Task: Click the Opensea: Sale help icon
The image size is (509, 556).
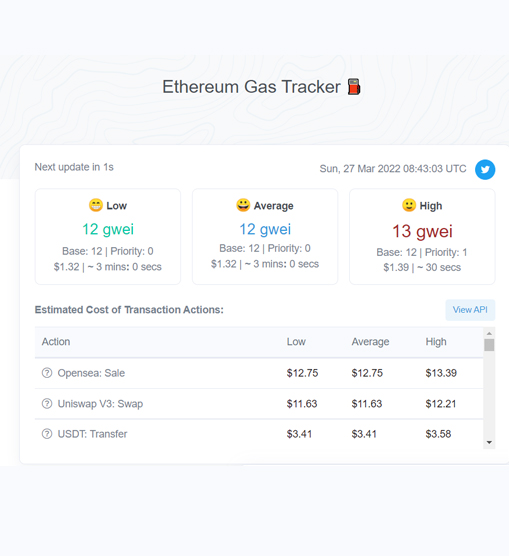Action: point(47,373)
